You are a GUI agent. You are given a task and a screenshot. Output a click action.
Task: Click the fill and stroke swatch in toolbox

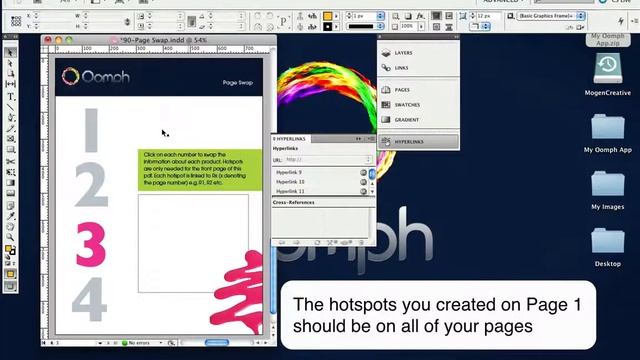click(x=10, y=250)
